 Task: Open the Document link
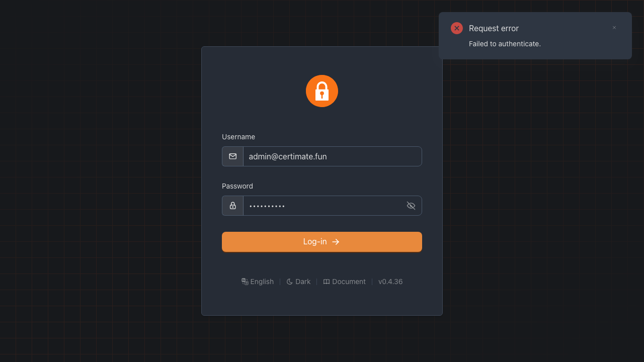(344, 282)
